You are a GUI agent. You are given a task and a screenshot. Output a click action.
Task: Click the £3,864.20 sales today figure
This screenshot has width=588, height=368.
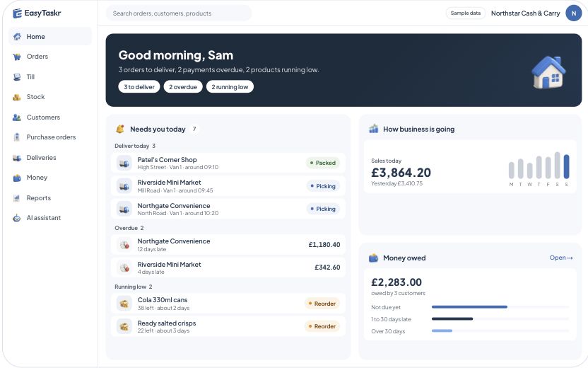pos(401,173)
